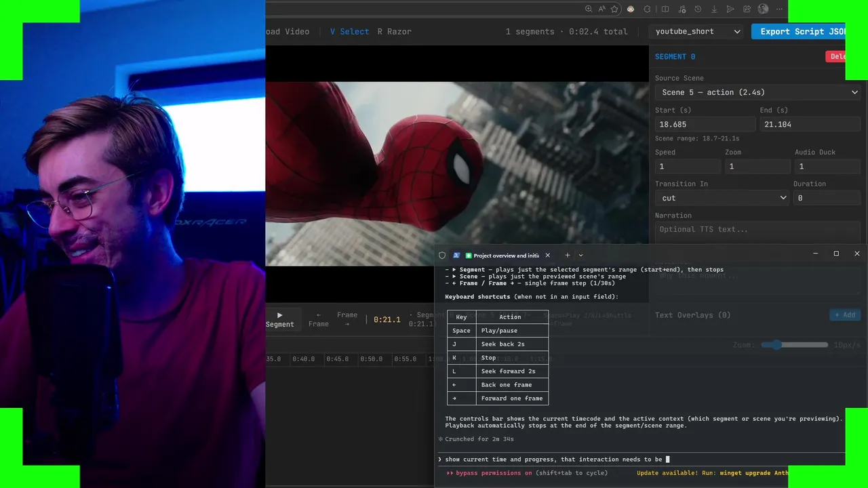
Task: Open a new terminal tab with plus
Action: tap(568, 256)
